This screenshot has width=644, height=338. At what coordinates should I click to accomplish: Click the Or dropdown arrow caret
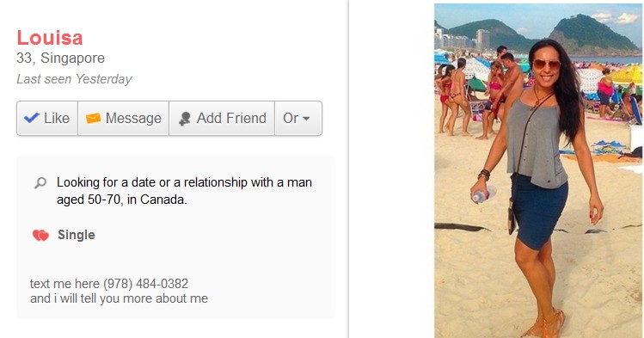coord(306,119)
